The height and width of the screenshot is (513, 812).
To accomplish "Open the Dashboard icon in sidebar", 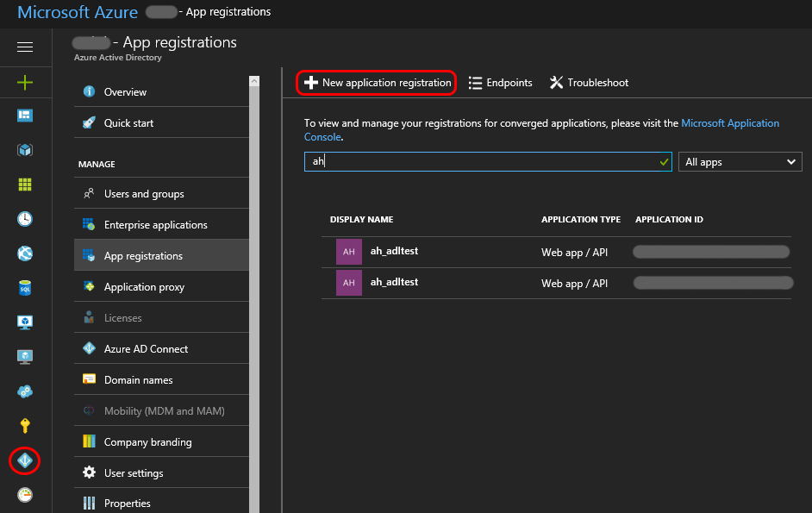I will 25,115.
